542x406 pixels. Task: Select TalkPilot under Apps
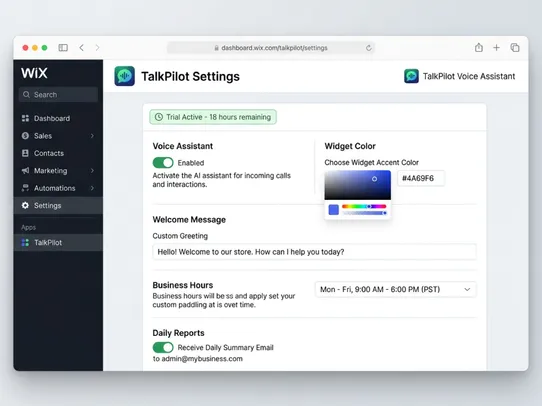coord(58,243)
